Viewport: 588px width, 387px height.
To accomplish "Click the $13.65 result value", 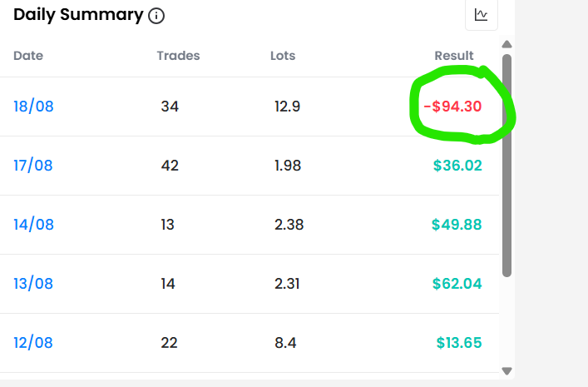I will (x=459, y=343).
